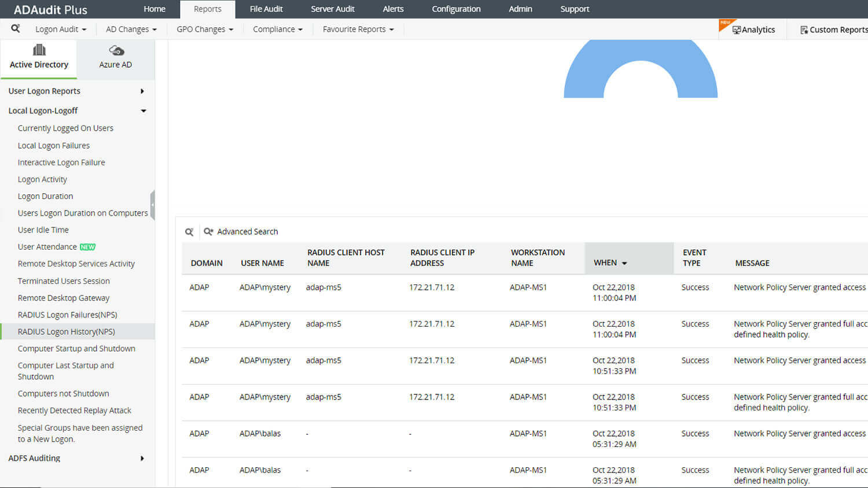868x488 pixels.
Task: Open the AD Changes dropdown
Action: 131,29
